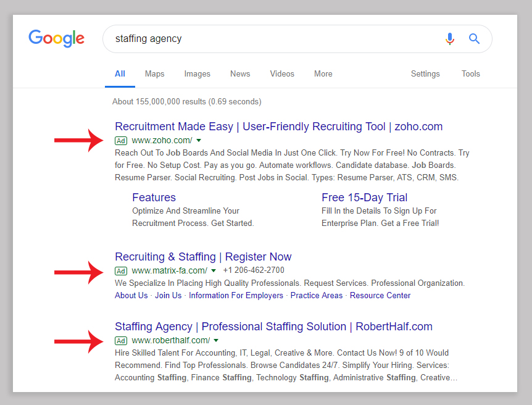
Task: Open the Features sitelink under Zoho
Action: coord(154,197)
